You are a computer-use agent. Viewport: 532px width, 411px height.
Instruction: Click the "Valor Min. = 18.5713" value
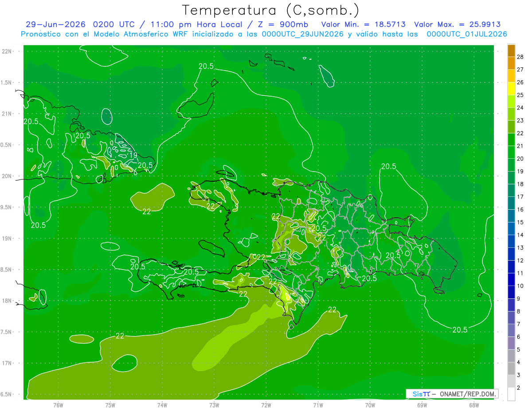click(363, 24)
